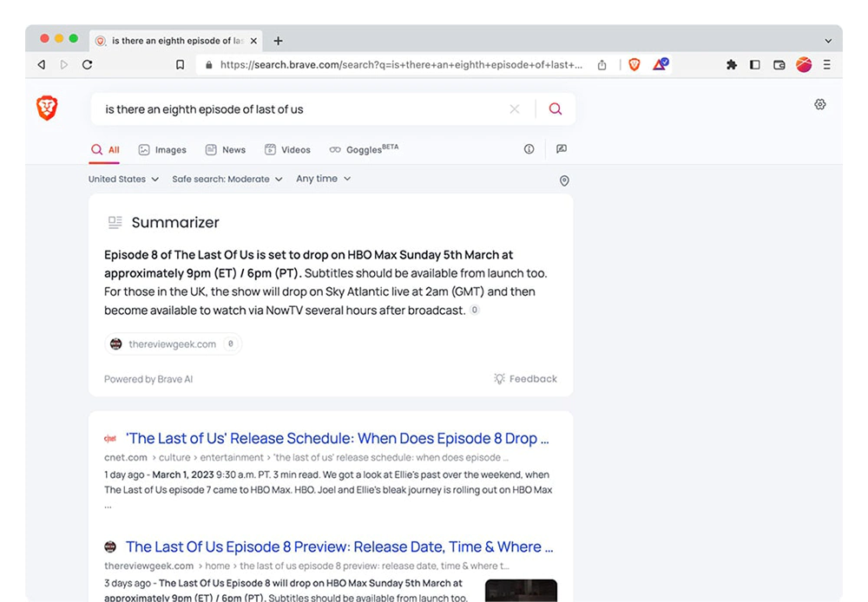Screen dimensions: 868x602
Task: Submit the search with the magnifier icon
Action: pyautogui.click(x=556, y=109)
